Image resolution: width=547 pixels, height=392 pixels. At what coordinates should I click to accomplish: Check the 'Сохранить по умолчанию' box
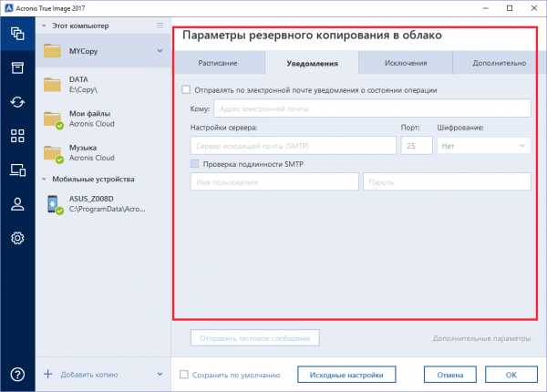184,374
